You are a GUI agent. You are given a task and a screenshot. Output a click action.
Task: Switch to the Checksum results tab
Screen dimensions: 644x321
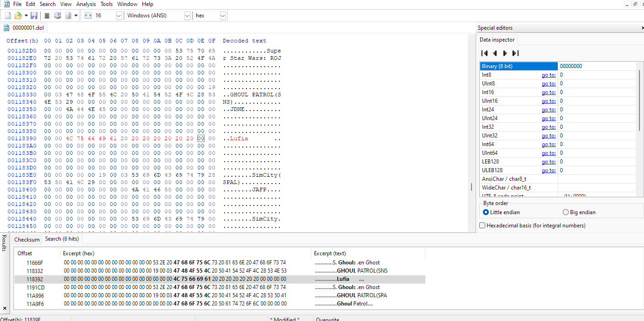point(27,239)
